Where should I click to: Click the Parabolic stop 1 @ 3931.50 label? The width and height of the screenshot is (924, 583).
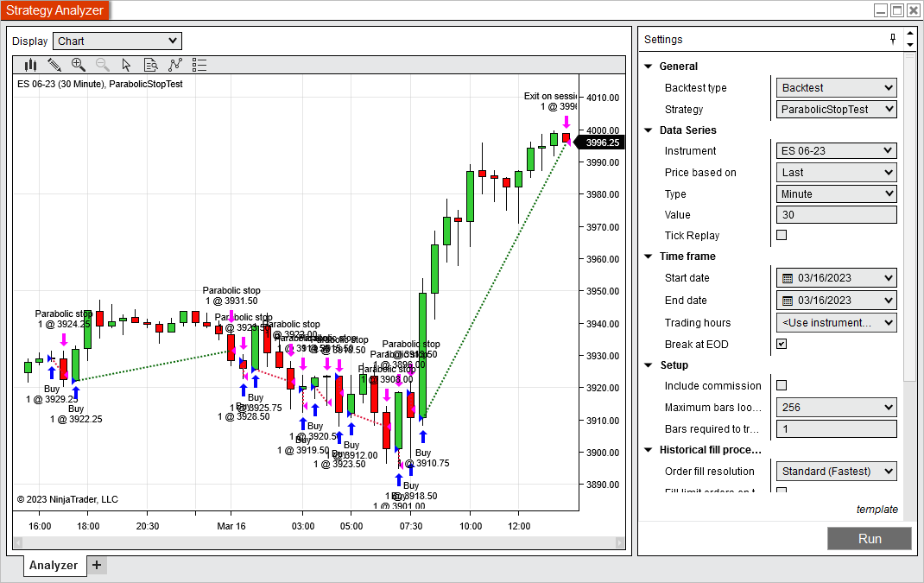(x=231, y=295)
